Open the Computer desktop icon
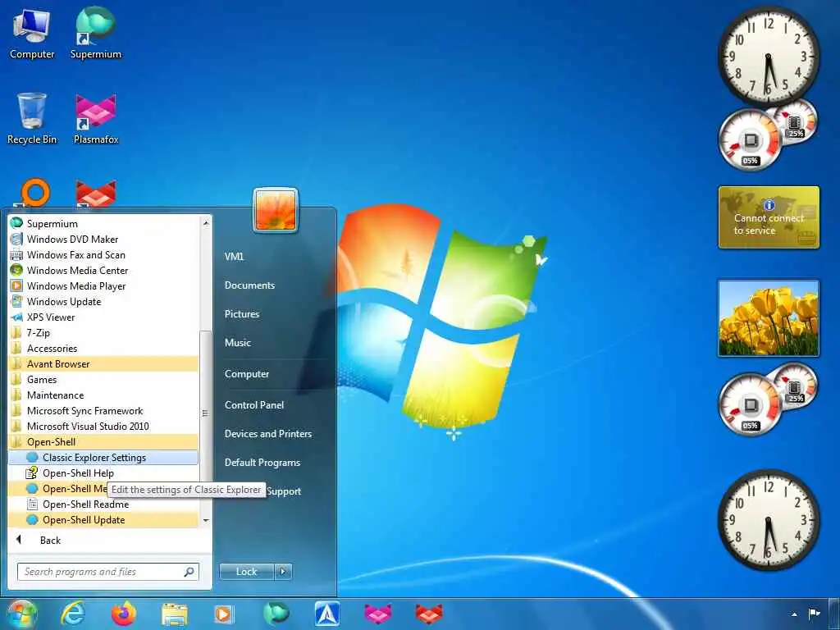Viewport: 840px width, 630px height. click(32, 33)
